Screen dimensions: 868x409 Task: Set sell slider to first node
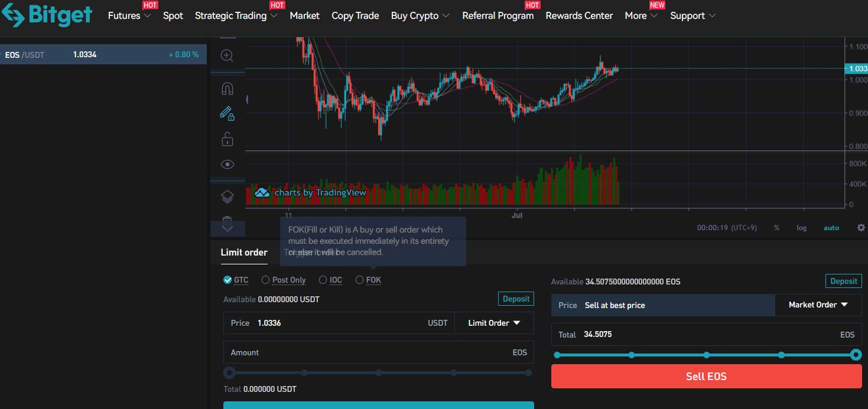coord(557,355)
